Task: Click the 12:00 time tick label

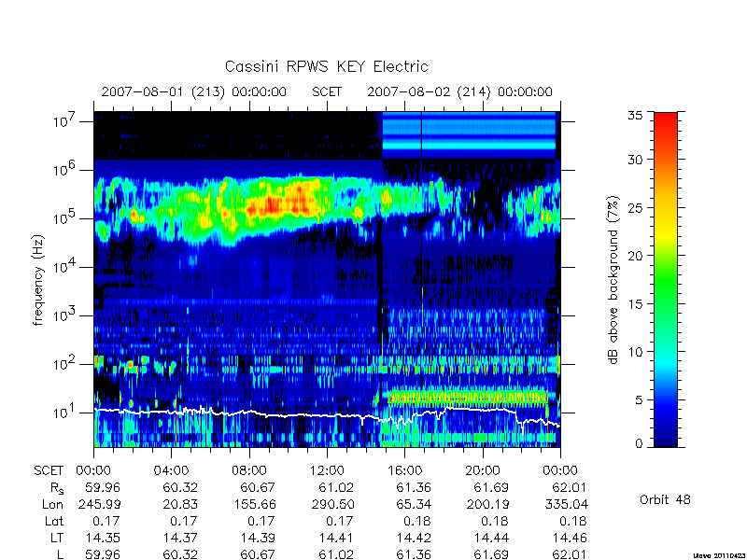Action: click(x=327, y=470)
